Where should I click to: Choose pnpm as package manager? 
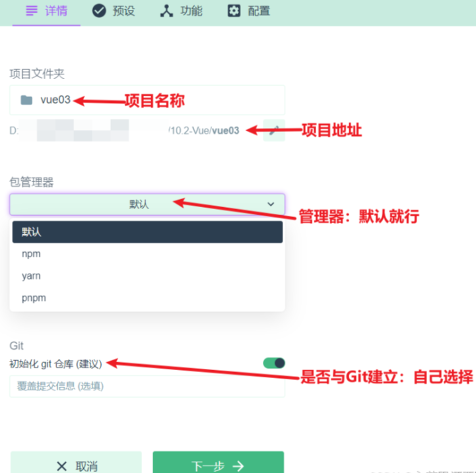coord(147,298)
